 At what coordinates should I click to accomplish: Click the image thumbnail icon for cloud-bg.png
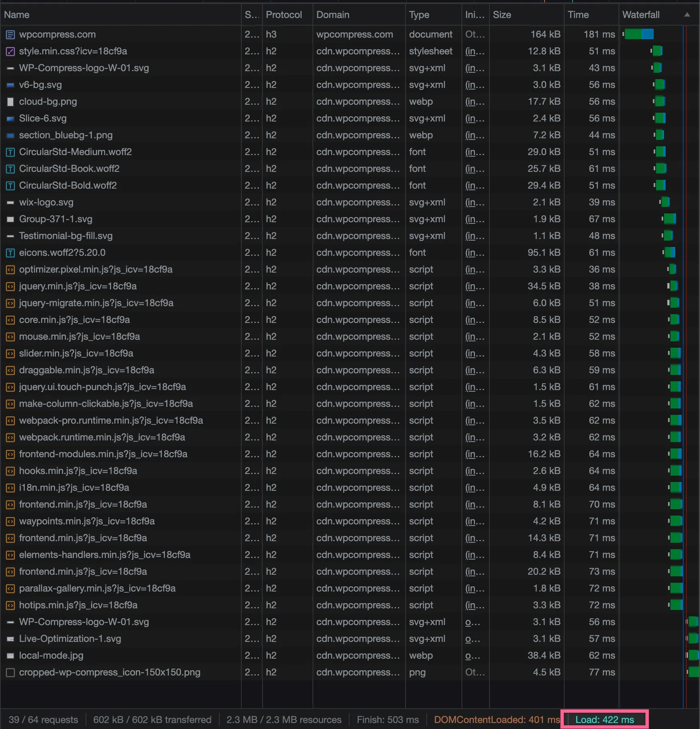point(10,102)
